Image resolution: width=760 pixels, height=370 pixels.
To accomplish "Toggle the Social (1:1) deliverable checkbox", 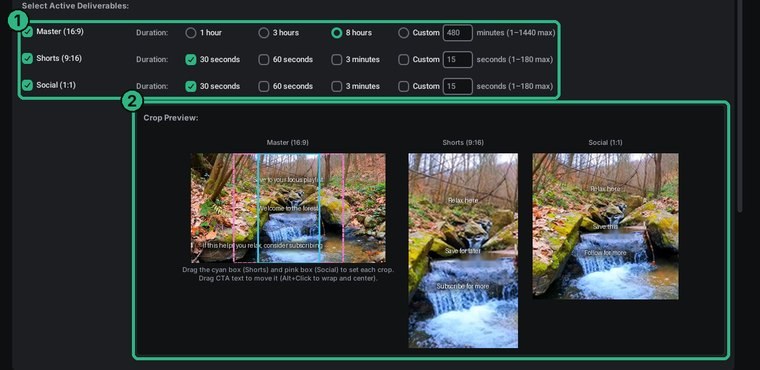I will (x=28, y=85).
